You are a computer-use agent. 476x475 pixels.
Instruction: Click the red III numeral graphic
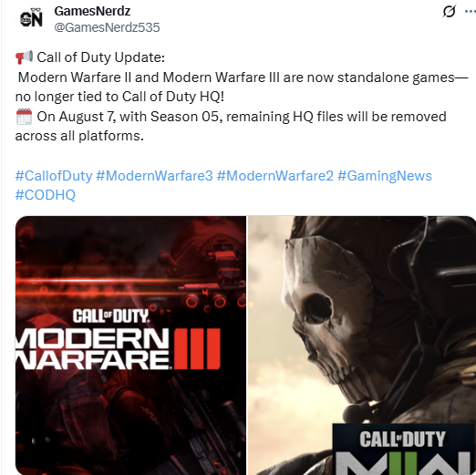197,348
